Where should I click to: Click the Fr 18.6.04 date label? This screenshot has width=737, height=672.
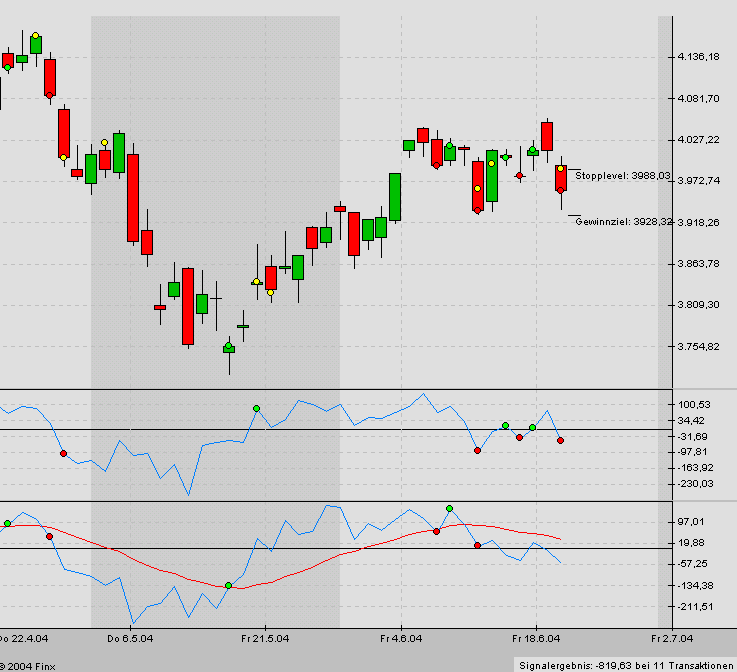coord(536,637)
